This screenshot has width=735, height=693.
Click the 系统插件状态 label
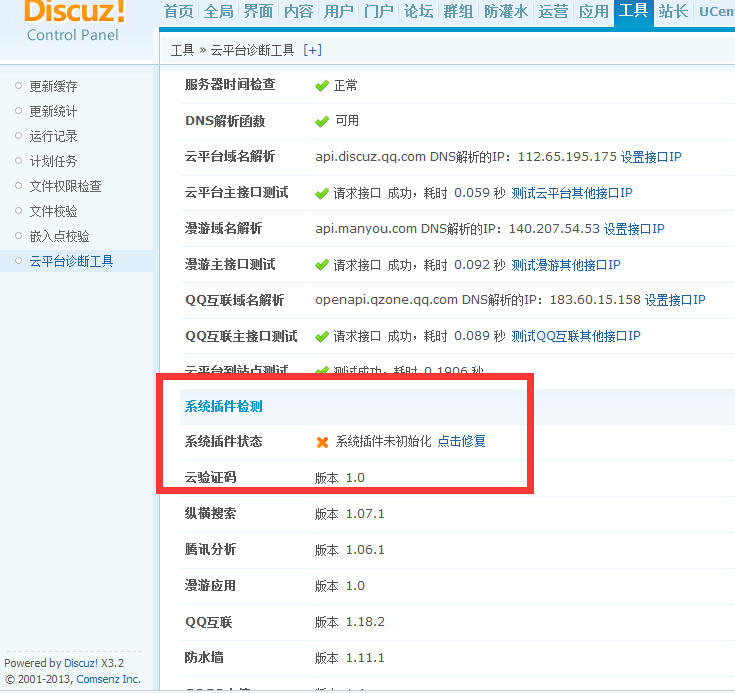coord(224,441)
